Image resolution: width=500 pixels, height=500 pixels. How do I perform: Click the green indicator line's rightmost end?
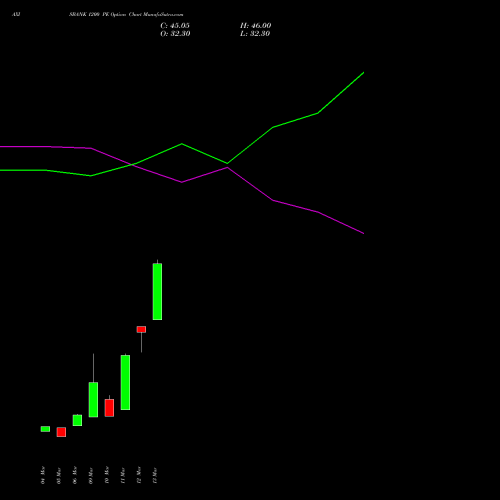(x=363, y=72)
